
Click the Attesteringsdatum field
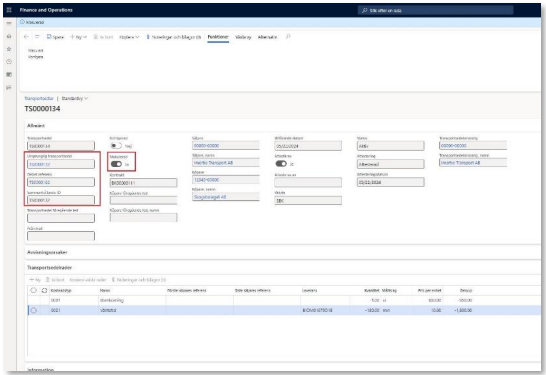click(391, 182)
